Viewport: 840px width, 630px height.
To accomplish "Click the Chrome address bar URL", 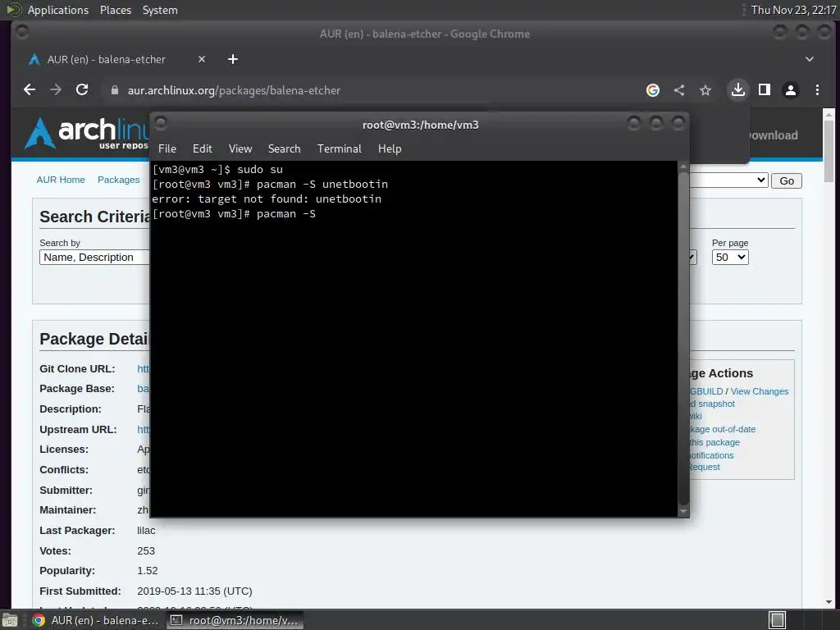I will point(234,90).
